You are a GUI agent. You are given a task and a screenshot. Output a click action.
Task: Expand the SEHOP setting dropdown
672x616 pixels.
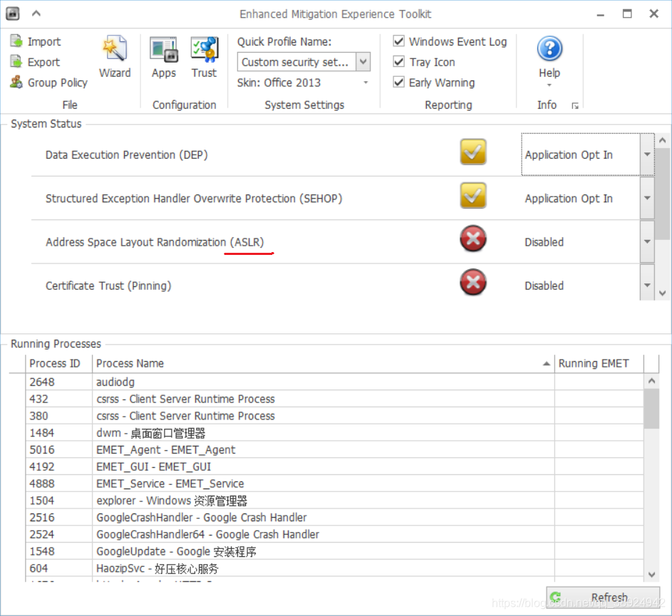[x=647, y=198]
